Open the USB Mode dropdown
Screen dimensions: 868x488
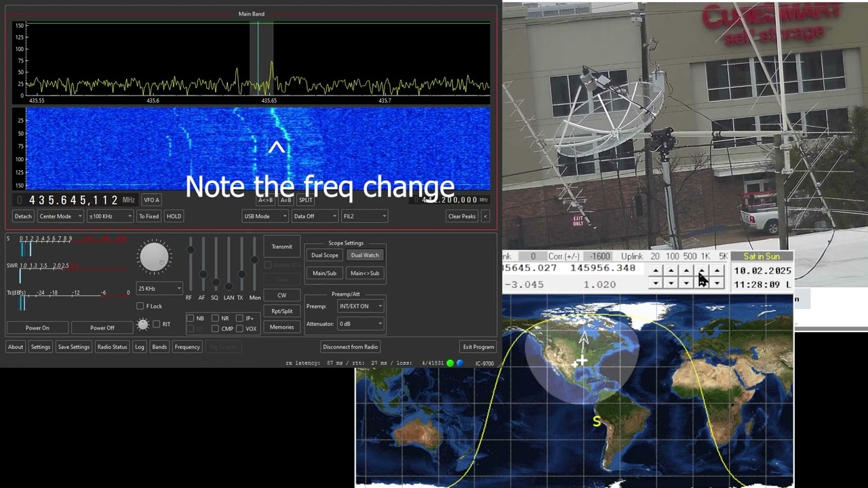tap(265, 216)
